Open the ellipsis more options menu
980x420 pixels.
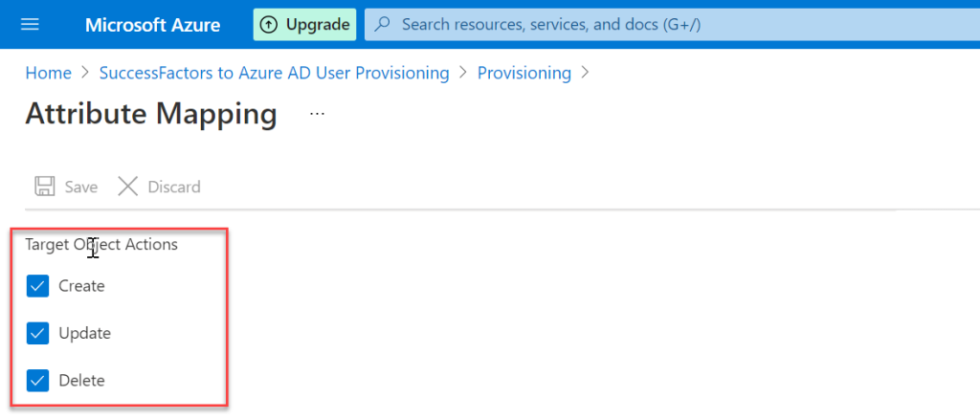pyautogui.click(x=317, y=115)
